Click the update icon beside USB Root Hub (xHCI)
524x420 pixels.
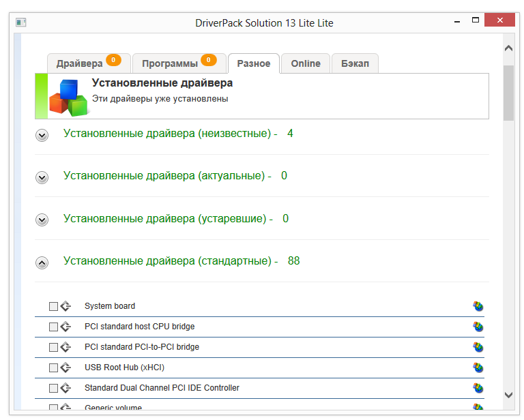pos(478,367)
